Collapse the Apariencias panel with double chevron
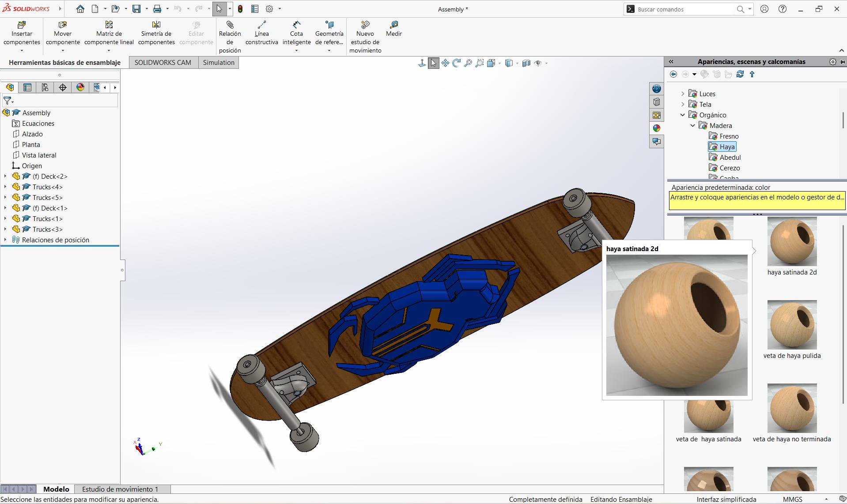 (x=671, y=61)
